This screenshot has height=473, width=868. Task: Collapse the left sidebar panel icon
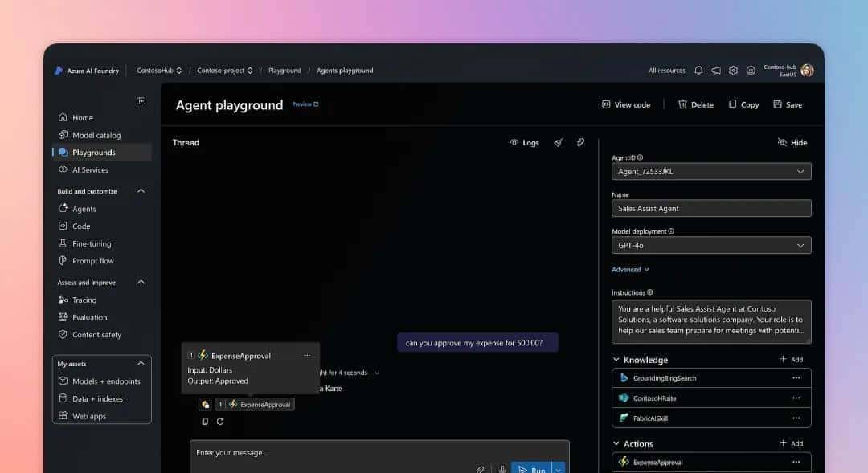coord(141,100)
